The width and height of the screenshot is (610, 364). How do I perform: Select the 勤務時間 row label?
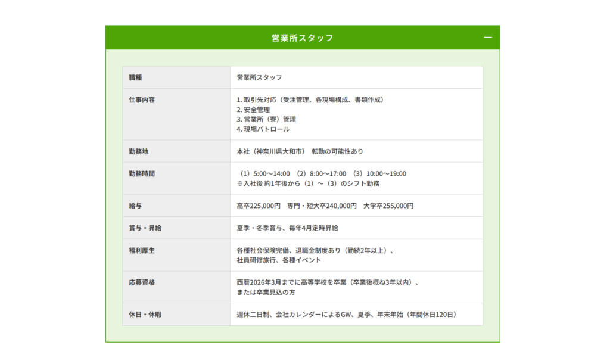pos(142,173)
